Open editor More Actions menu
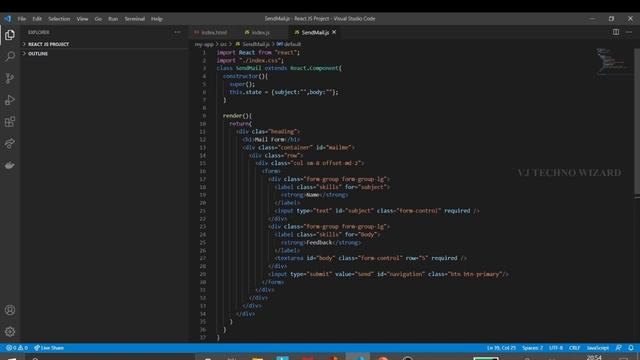Viewport: 640px width, 360px height. [x=629, y=32]
